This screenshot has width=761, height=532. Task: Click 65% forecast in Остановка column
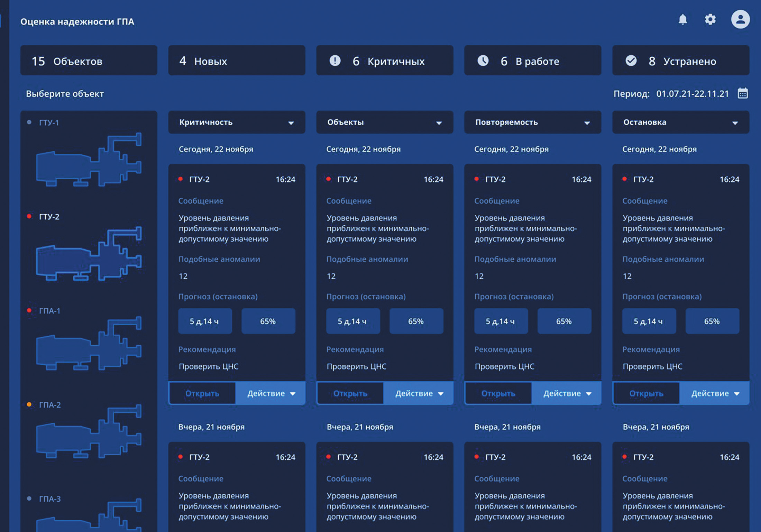[x=713, y=321]
